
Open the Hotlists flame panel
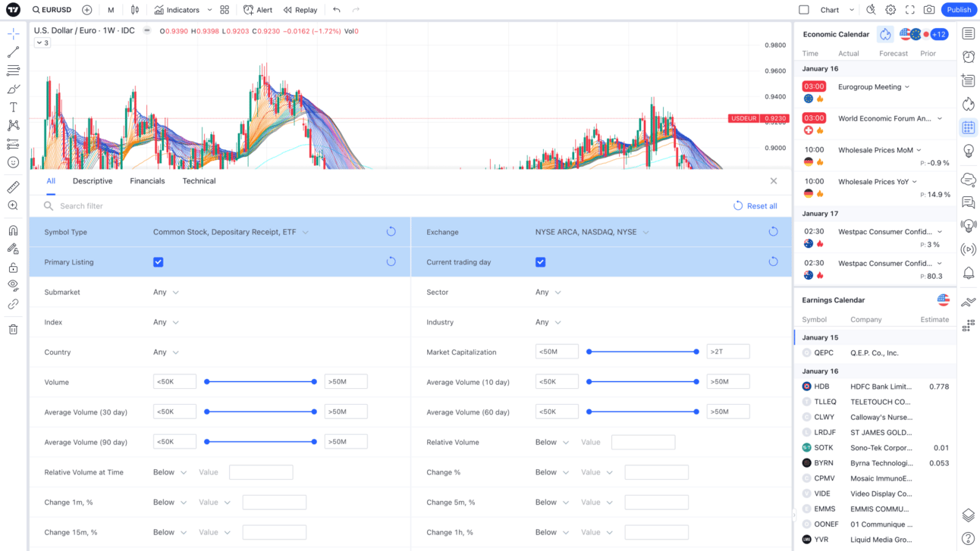click(969, 104)
